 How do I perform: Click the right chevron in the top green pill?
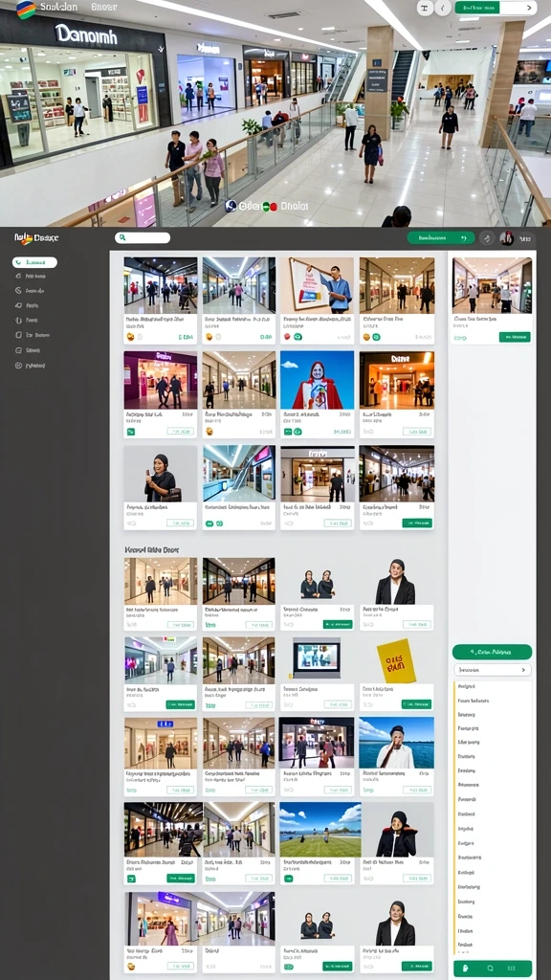pyautogui.click(x=530, y=8)
